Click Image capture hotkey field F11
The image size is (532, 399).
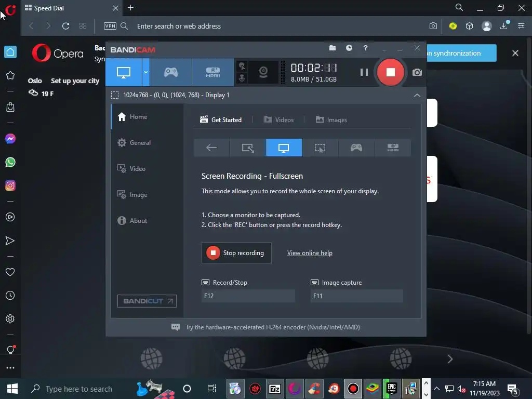coord(356,296)
